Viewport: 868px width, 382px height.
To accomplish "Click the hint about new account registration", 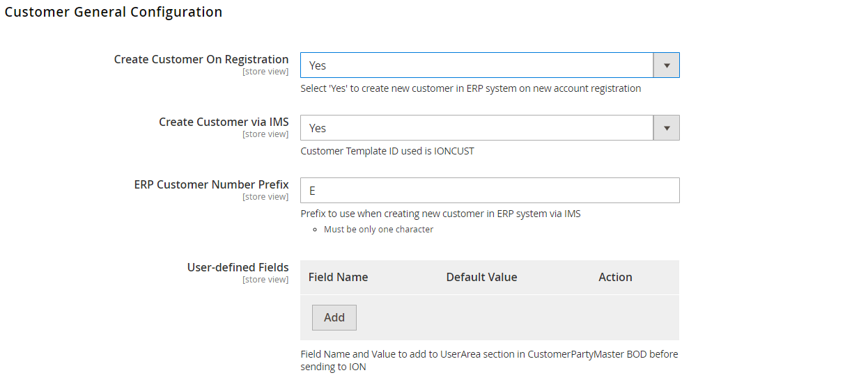I will [x=470, y=88].
